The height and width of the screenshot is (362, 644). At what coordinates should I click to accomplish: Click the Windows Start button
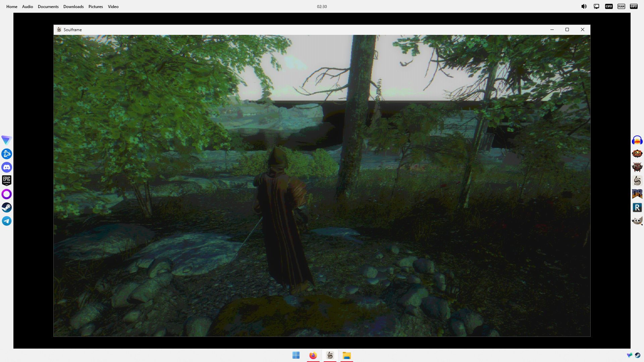pyautogui.click(x=296, y=355)
